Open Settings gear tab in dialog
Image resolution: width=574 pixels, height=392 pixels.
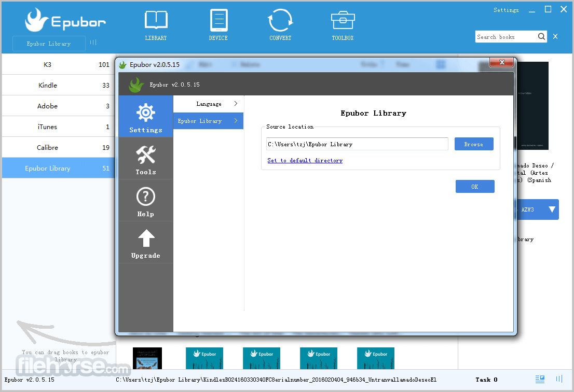click(146, 117)
